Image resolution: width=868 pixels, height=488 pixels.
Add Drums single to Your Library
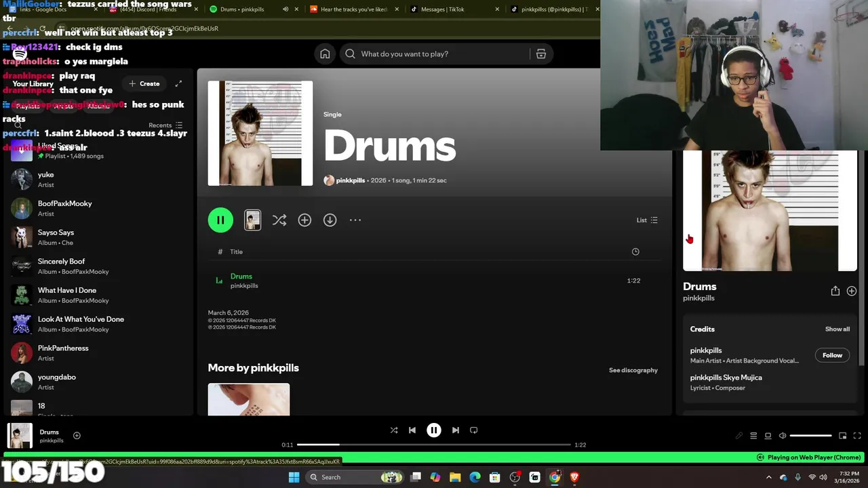(x=304, y=220)
